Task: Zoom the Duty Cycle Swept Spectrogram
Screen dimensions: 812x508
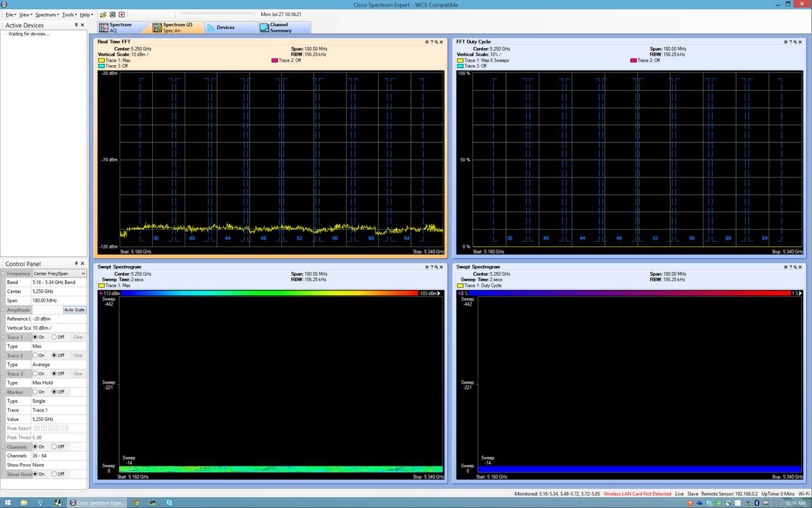Action: click(x=795, y=267)
